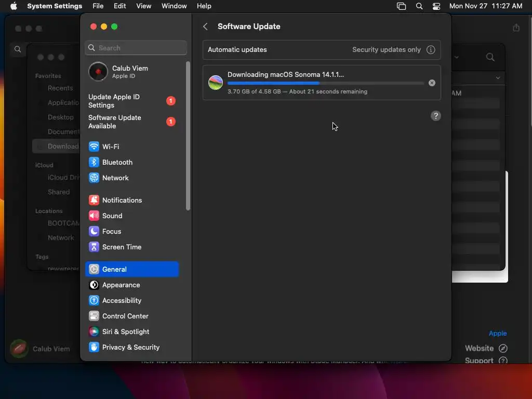Click the Automatic updates info icon
Viewport: 532px width, 399px height.
click(431, 49)
